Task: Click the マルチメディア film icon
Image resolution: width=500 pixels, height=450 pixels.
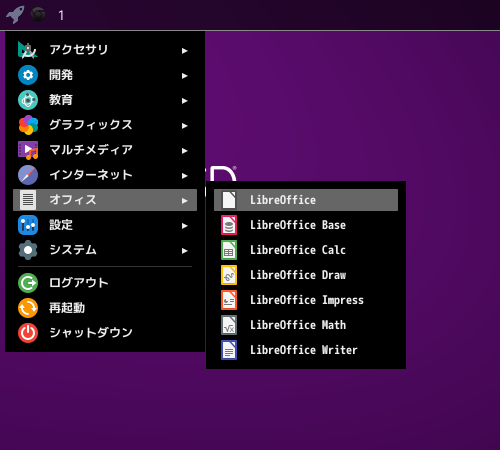Action: [x=28, y=150]
